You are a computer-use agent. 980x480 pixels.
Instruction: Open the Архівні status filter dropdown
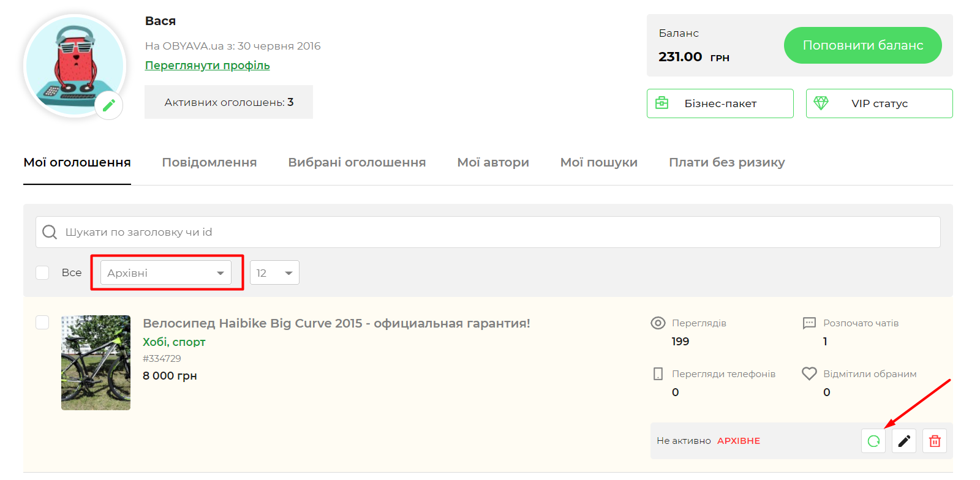click(166, 273)
